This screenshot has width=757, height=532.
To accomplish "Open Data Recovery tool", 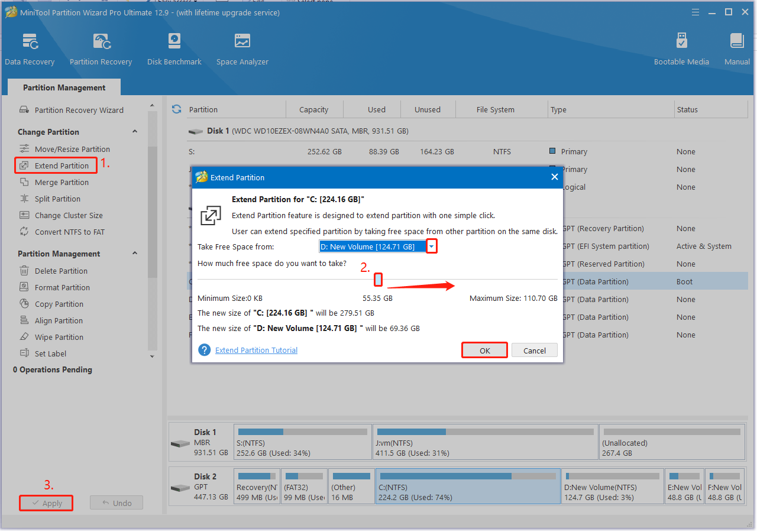I will (x=30, y=50).
